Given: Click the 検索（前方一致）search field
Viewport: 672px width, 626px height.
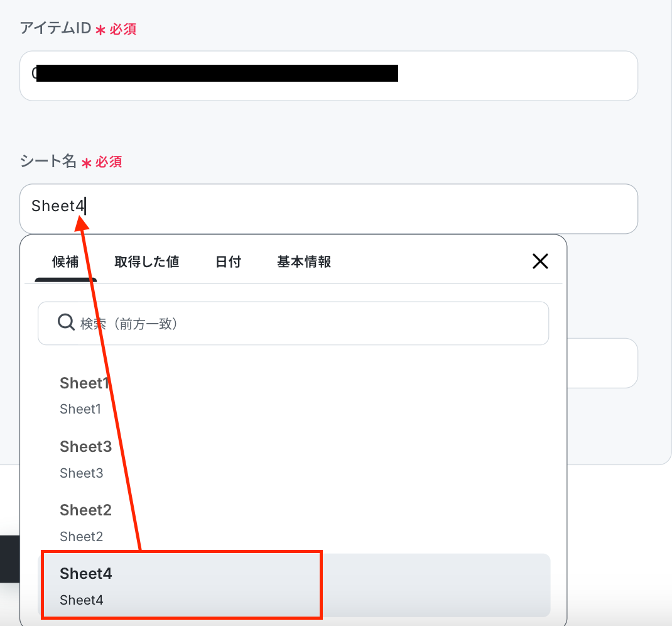Looking at the screenshot, I should pyautogui.click(x=293, y=323).
